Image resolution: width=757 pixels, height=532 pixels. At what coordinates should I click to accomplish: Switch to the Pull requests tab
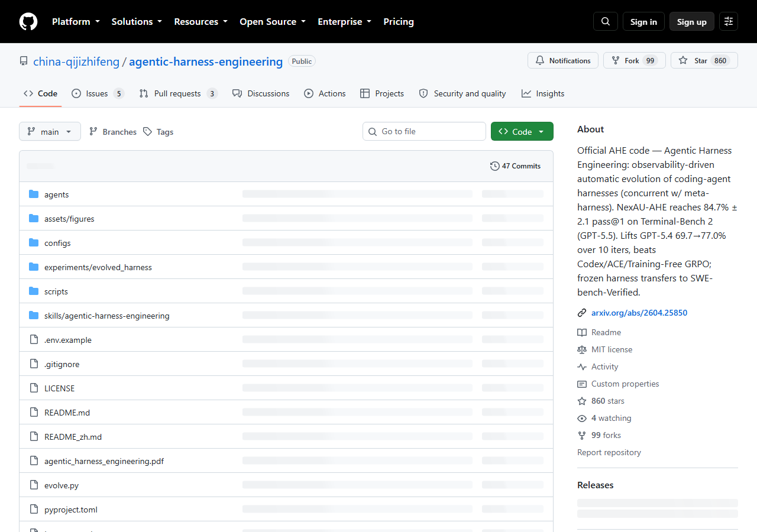pos(179,93)
